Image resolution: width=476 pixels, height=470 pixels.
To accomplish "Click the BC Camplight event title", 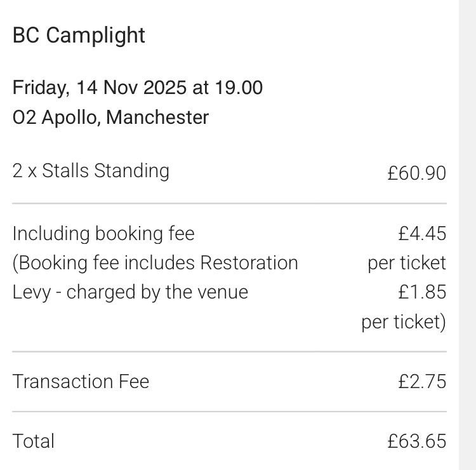I will tap(79, 36).
